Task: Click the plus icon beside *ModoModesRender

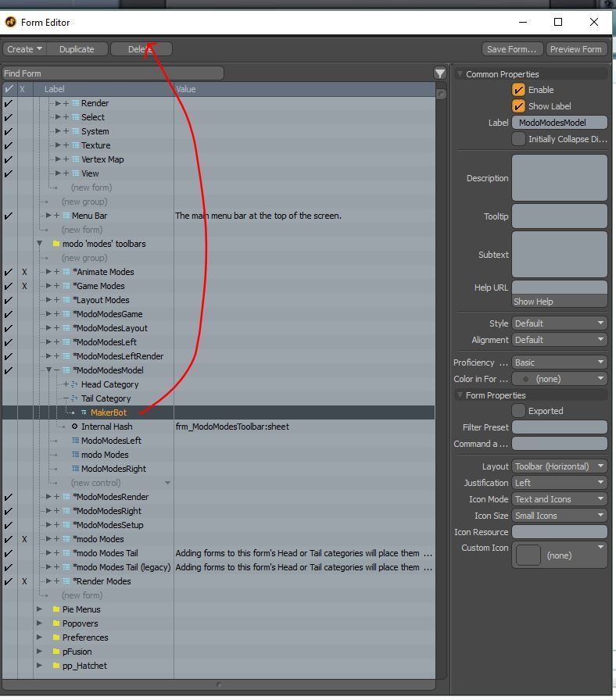Action: point(57,497)
